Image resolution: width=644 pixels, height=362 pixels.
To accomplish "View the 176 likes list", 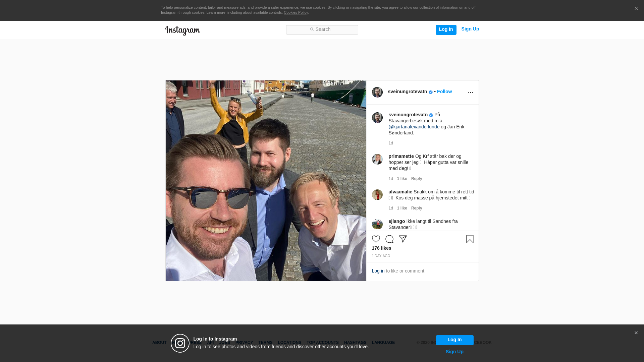I will [381, 248].
